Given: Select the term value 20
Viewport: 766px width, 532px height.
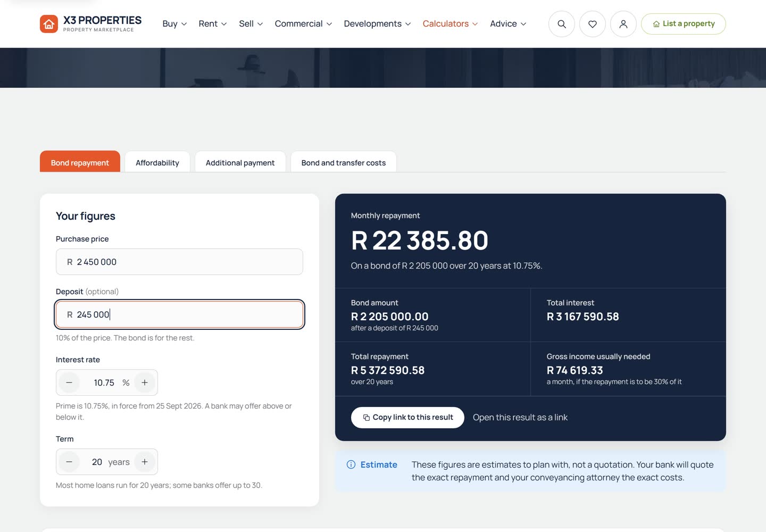Looking at the screenshot, I should [x=97, y=462].
